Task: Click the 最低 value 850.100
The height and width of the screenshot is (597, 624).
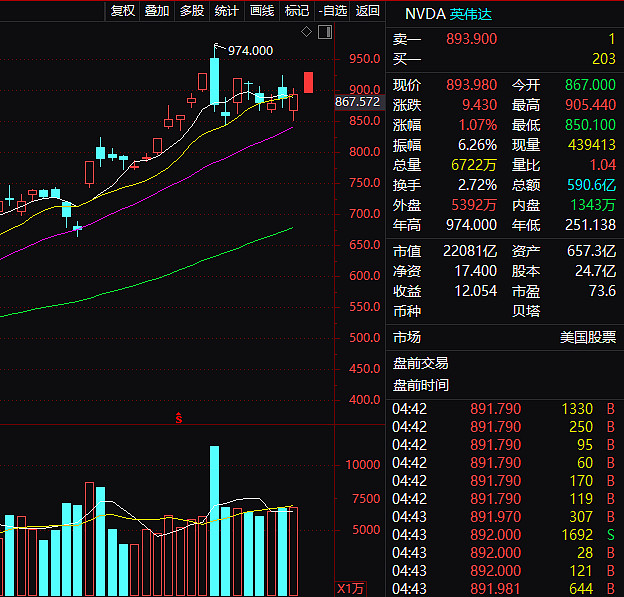Action: (x=590, y=125)
